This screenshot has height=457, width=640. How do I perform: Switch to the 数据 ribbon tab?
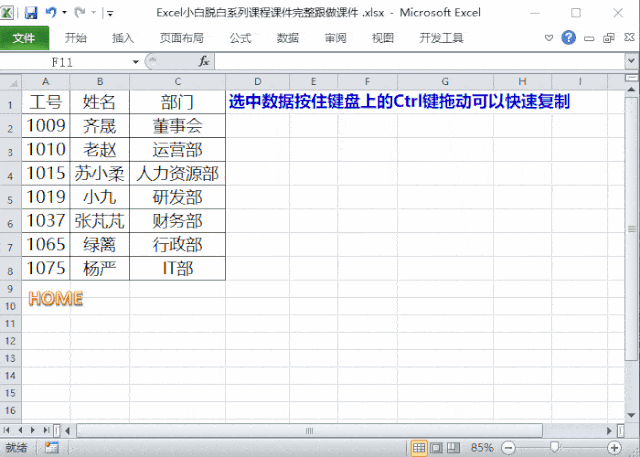point(288,38)
